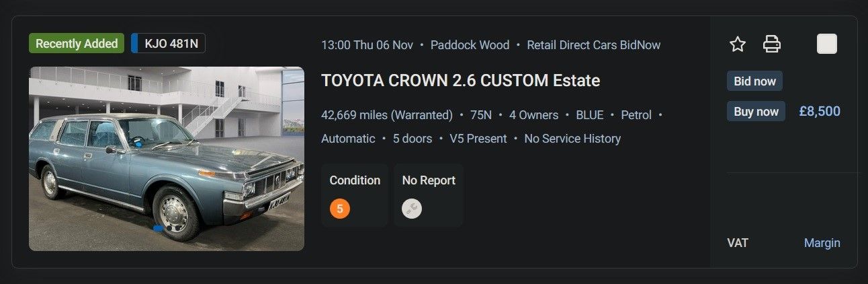
Task: Click the No Report panel label
Action: click(429, 180)
